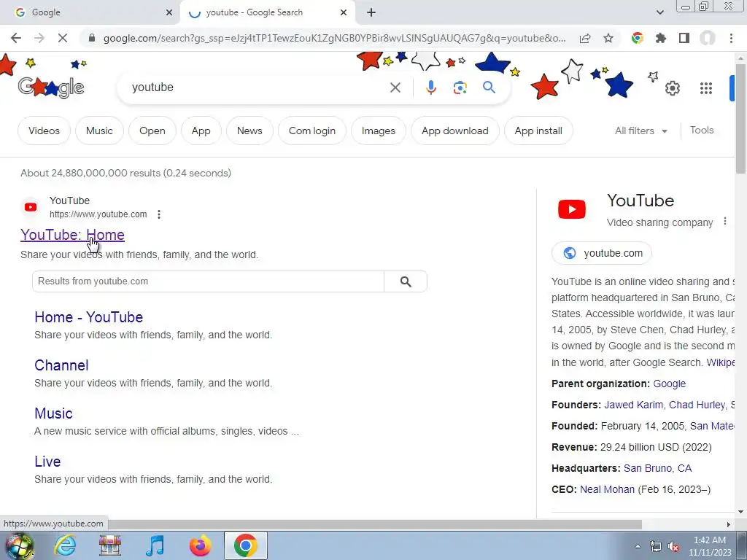This screenshot has width=747, height=560.
Task: Select App download chip
Action: (x=455, y=131)
